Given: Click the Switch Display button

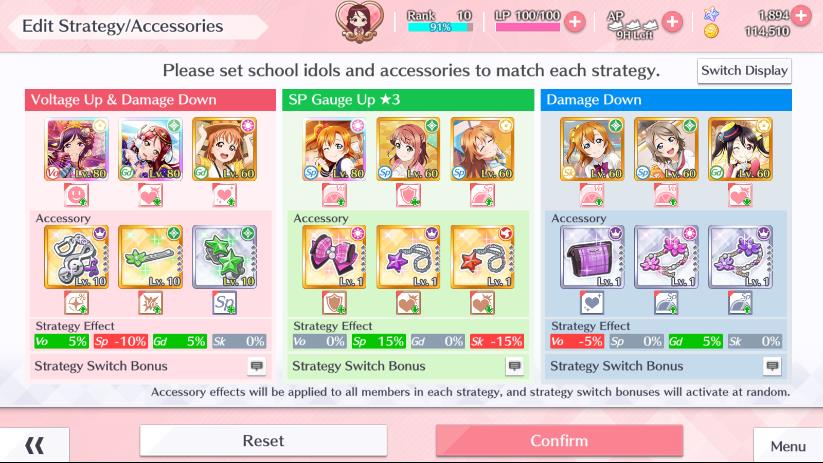Looking at the screenshot, I should pos(744,70).
